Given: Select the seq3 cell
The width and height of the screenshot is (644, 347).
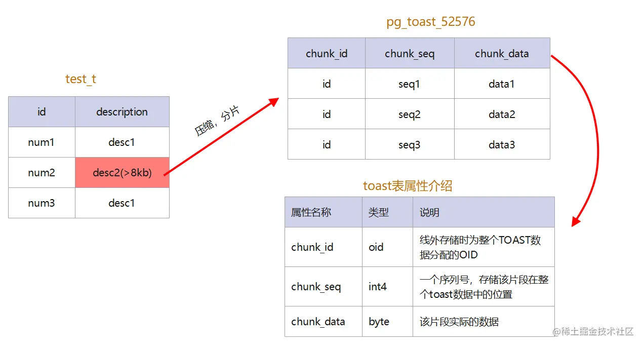Looking at the screenshot, I should (x=410, y=144).
